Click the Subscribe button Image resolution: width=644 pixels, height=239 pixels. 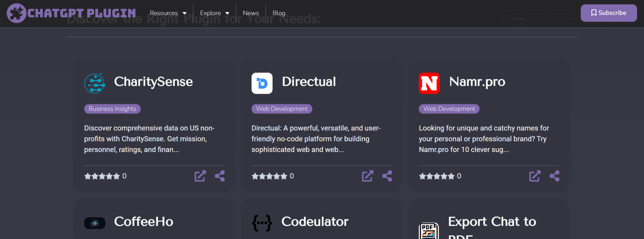[x=609, y=13]
